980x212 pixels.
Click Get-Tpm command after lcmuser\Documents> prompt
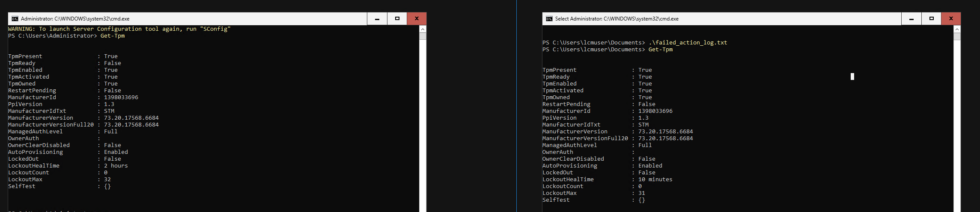point(661,50)
